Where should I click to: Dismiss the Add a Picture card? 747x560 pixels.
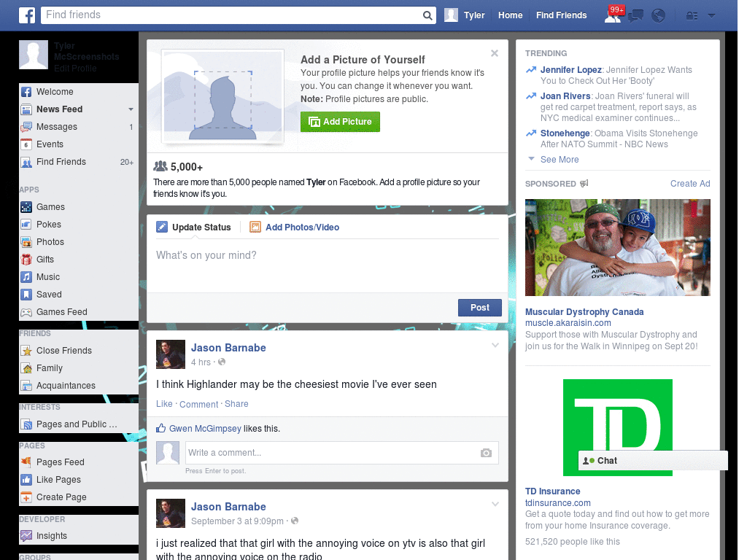pyautogui.click(x=495, y=53)
